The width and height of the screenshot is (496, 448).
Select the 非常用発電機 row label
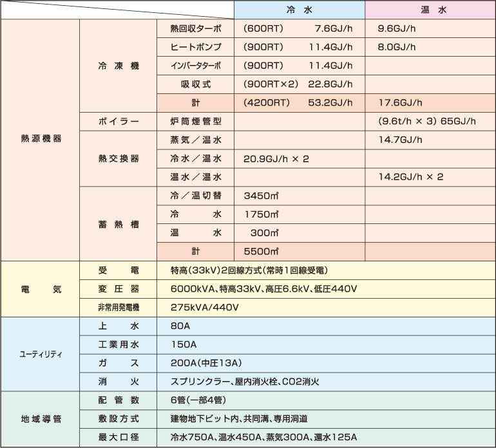coord(118,307)
